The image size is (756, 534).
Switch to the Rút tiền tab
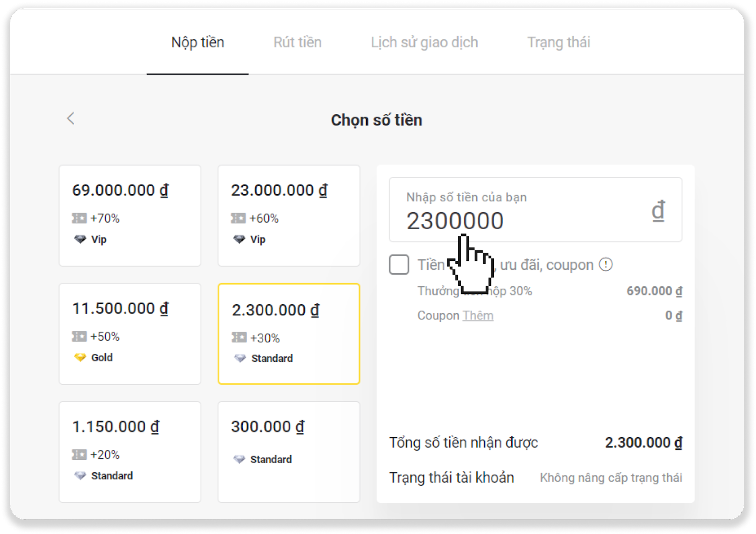297,43
